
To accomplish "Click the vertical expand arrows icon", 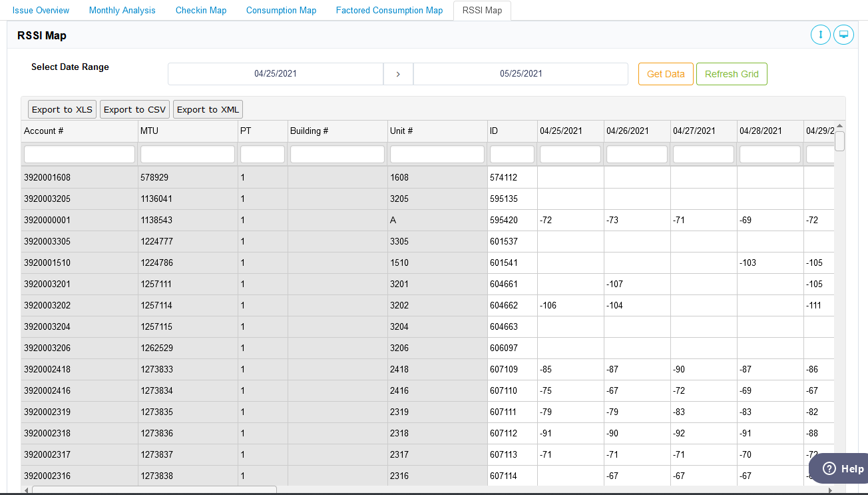I will [x=820, y=34].
